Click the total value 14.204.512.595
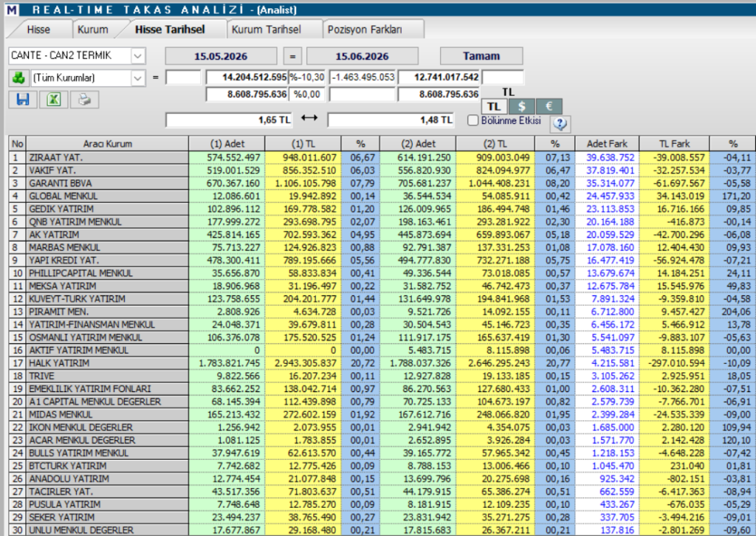This screenshot has width=756, height=536. click(x=247, y=77)
